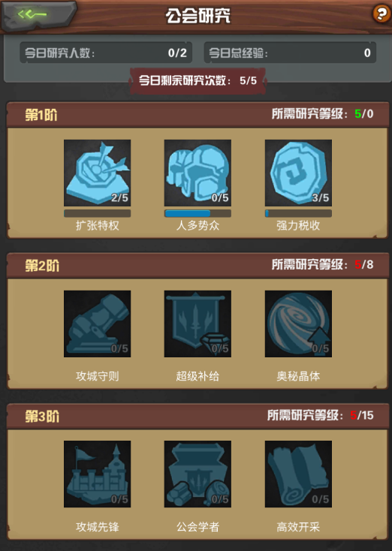This screenshot has height=551, width=392.
Task: Click the 今日剩余研究次数 banner
Action: point(198,81)
